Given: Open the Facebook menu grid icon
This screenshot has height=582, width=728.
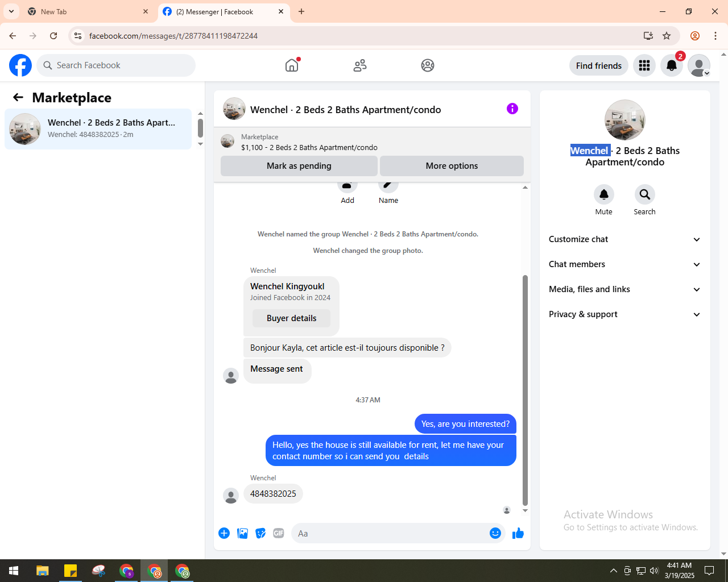Looking at the screenshot, I should pyautogui.click(x=644, y=65).
